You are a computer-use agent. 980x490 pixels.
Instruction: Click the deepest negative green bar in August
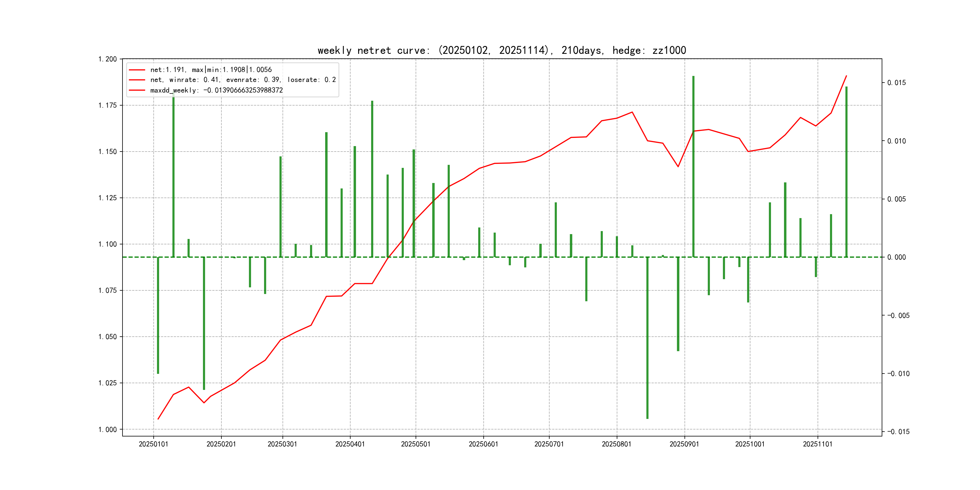coord(648,338)
